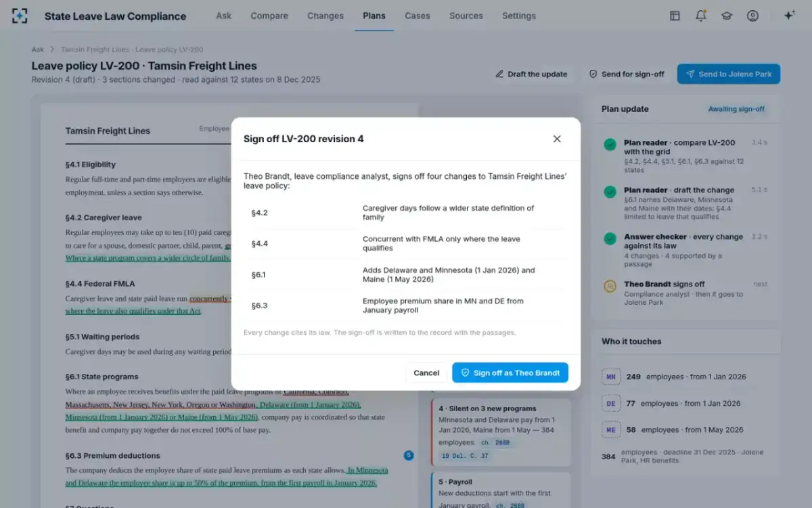Screen dimensions: 812x508
Task: Open the layout panel icon in header
Action: pos(675,16)
